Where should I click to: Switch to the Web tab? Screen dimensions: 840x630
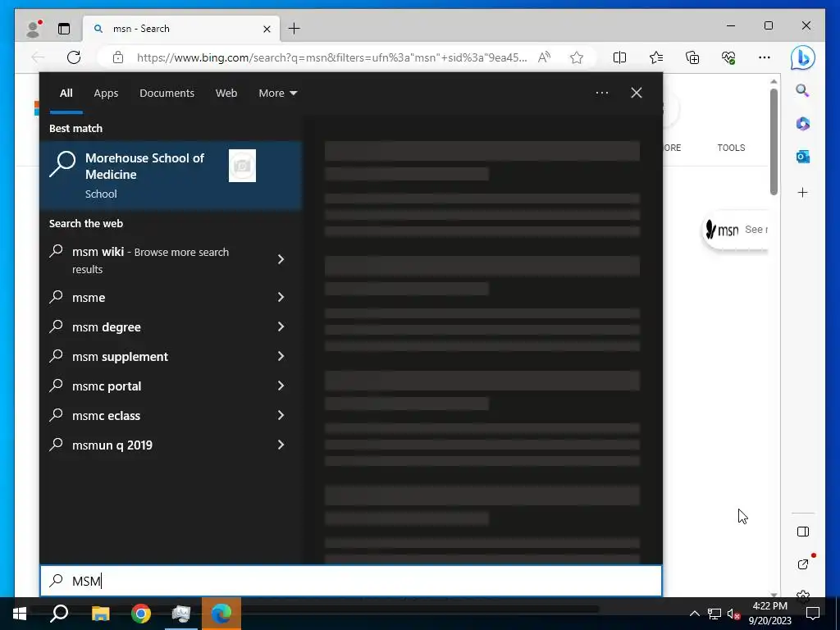tap(226, 93)
